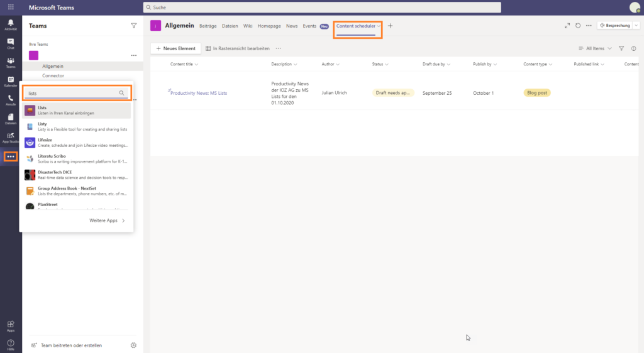The height and width of the screenshot is (353, 644).
Task: Select the Lifesize app result
Action: click(77, 142)
